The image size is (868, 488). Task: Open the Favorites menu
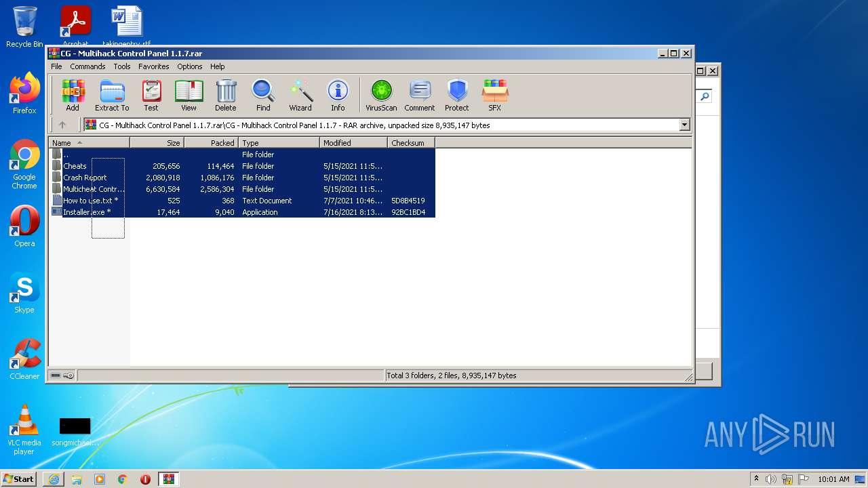tap(154, 66)
